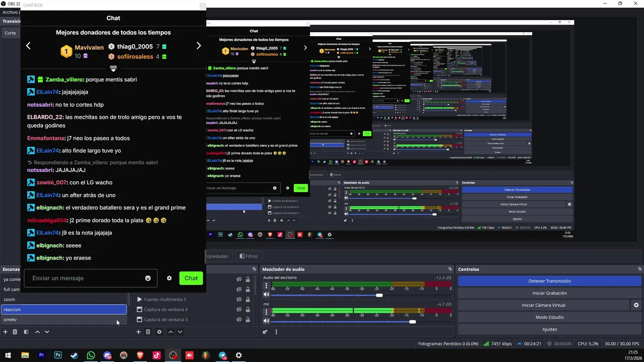
Task: Add a new source with the plus icon
Action: pyautogui.click(x=138, y=332)
